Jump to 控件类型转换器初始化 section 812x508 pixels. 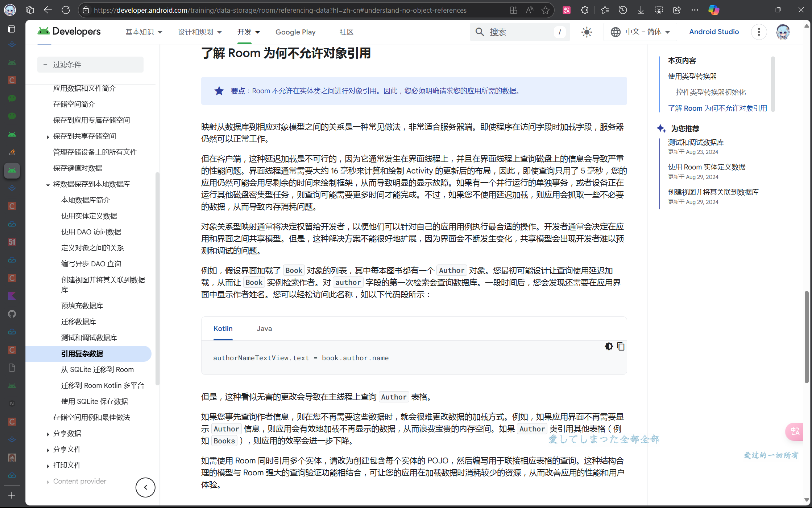click(x=711, y=92)
